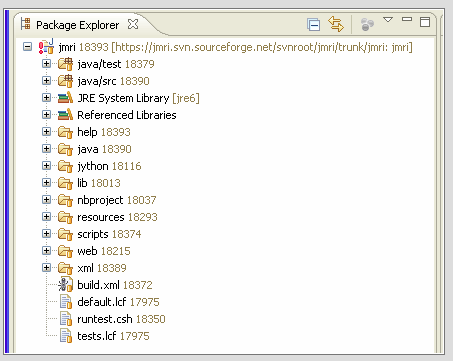This screenshot has height=361, width=453.
Task: Click the Collapse All toolbar icon
Action: (x=313, y=25)
